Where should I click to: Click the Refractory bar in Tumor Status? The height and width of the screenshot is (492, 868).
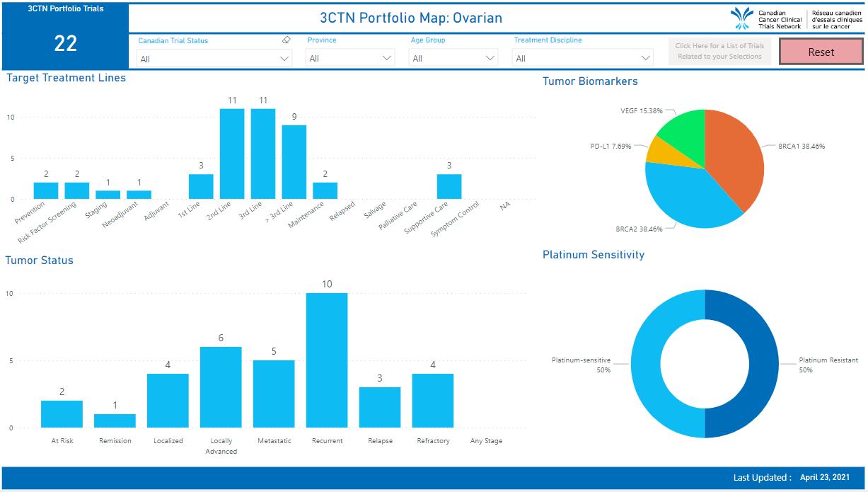[433, 400]
